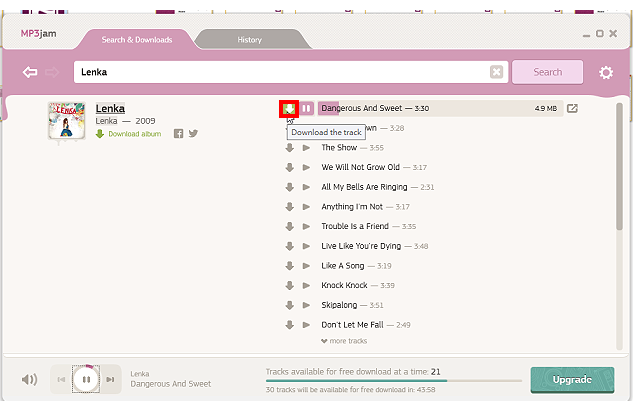Open settings gear icon

click(x=606, y=73)
